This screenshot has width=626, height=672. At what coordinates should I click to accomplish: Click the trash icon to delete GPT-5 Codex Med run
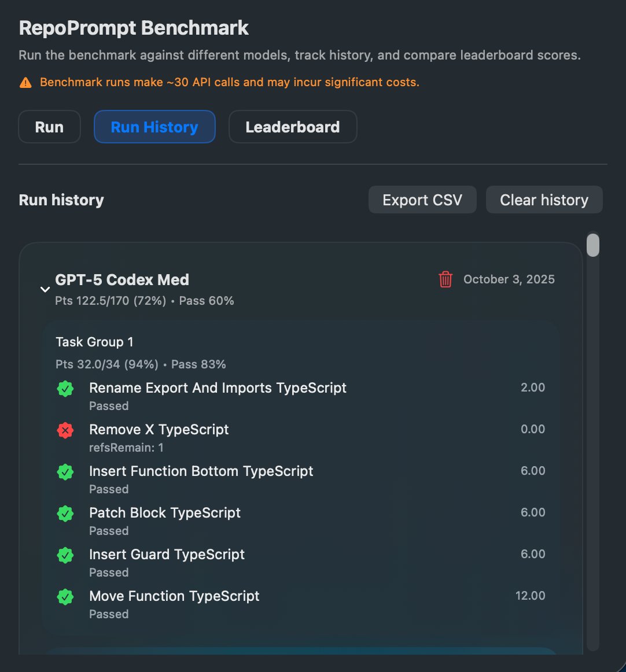[445, 279]
